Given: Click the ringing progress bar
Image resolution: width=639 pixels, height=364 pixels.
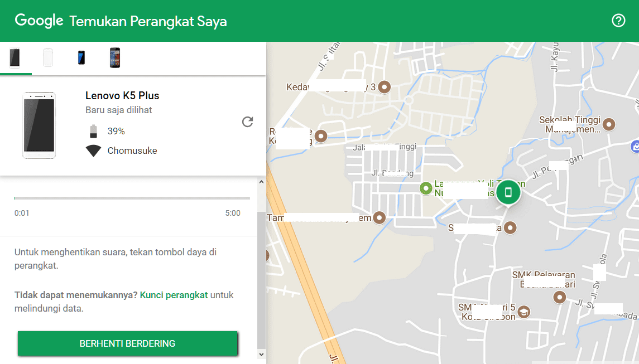Looking at the screenshot, I should pyautogui.click(x=132, y=198).
